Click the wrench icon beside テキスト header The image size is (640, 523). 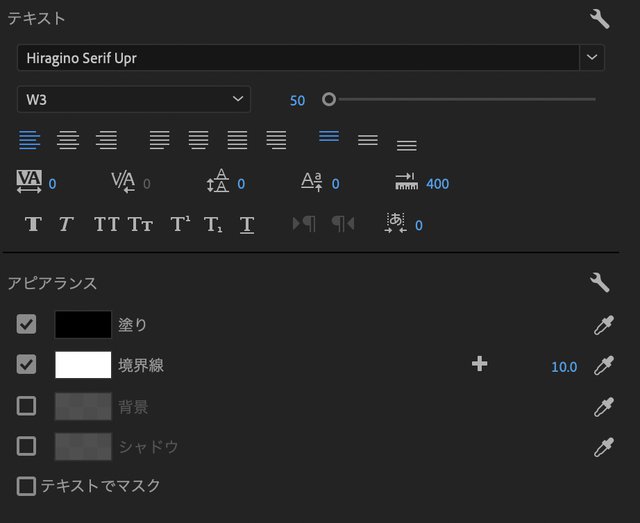tap(600, 19)
